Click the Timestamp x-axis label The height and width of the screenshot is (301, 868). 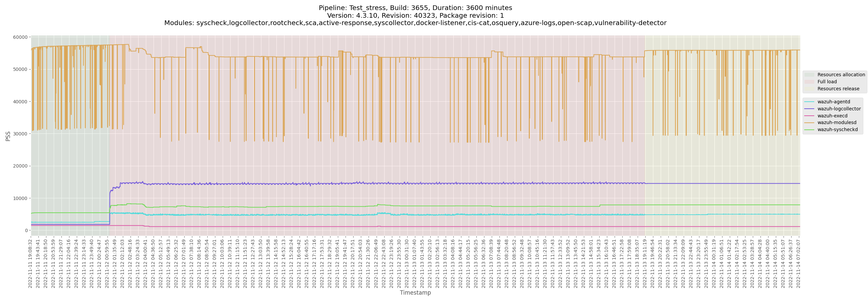click(x=415, y=293)
